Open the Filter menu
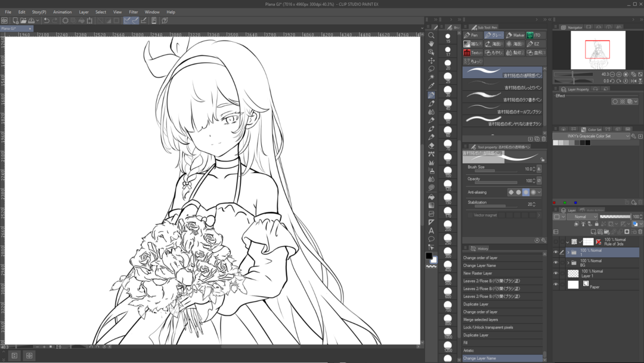This screenshot has width=644, height=363. coord(133,12)
